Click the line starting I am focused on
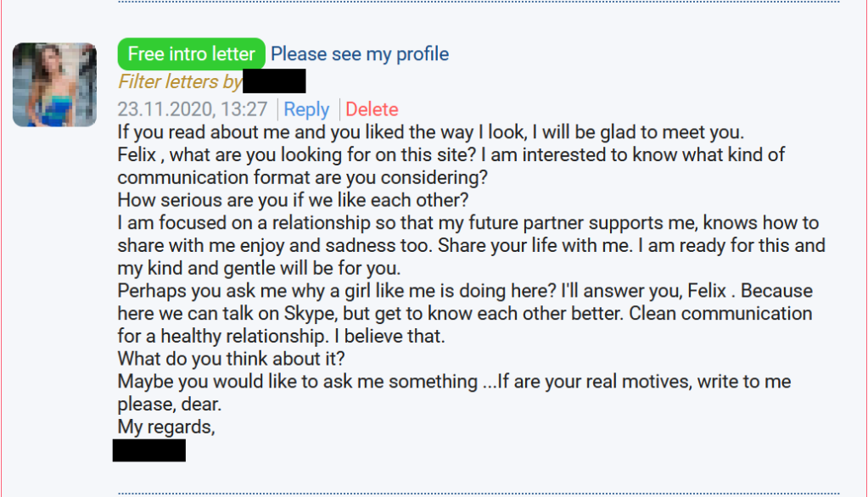 (468, 223)
